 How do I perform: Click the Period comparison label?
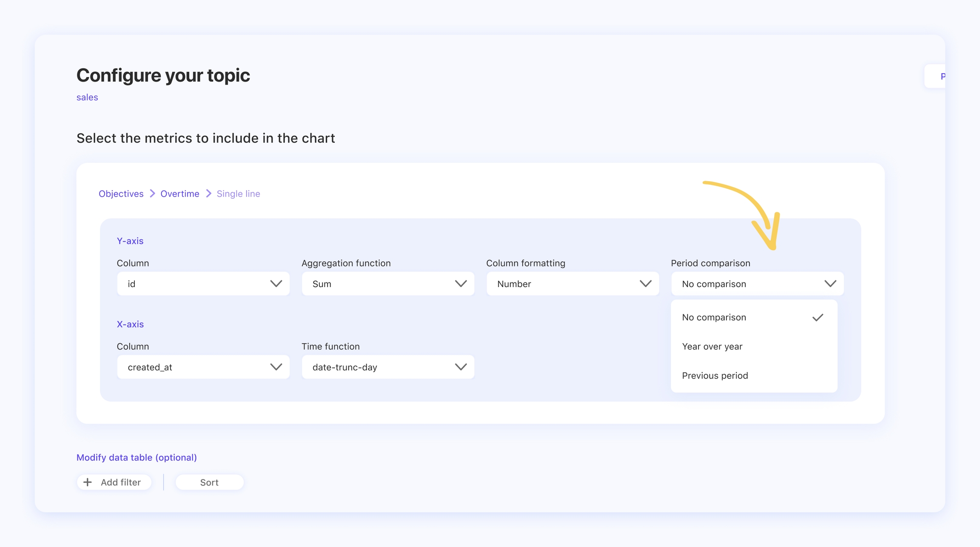click(x=710, y=263)
